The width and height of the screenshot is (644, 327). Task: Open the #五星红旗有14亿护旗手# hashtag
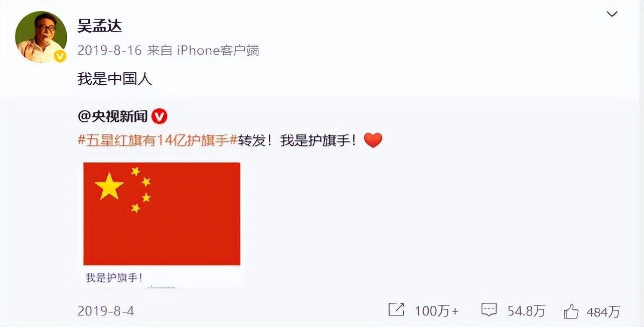(157, 140)
